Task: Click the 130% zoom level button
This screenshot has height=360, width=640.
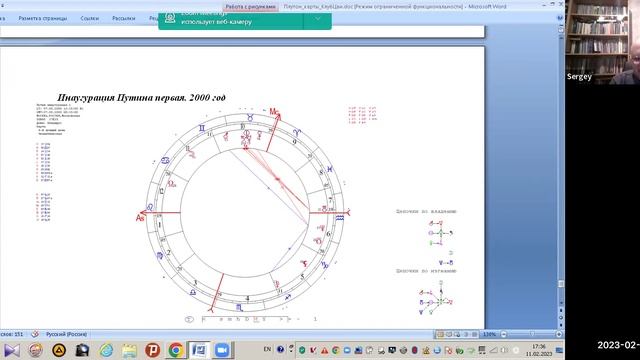Action: [x=489, y=334]
